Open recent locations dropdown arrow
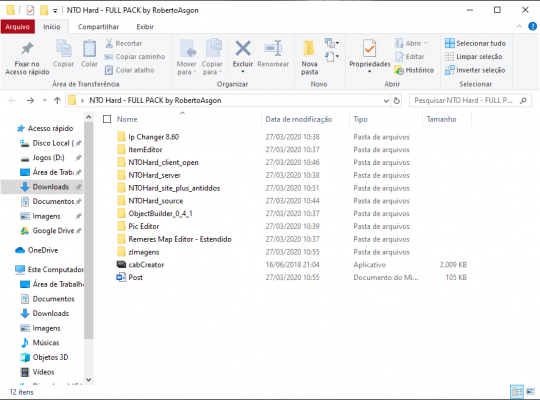Image resolution: width=540 pixels, height=400 pixels. 44,101
